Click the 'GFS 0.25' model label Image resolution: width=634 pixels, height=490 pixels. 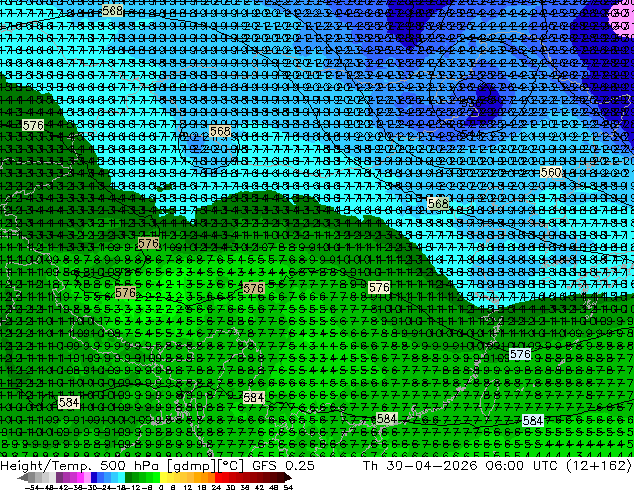[283, 466]
